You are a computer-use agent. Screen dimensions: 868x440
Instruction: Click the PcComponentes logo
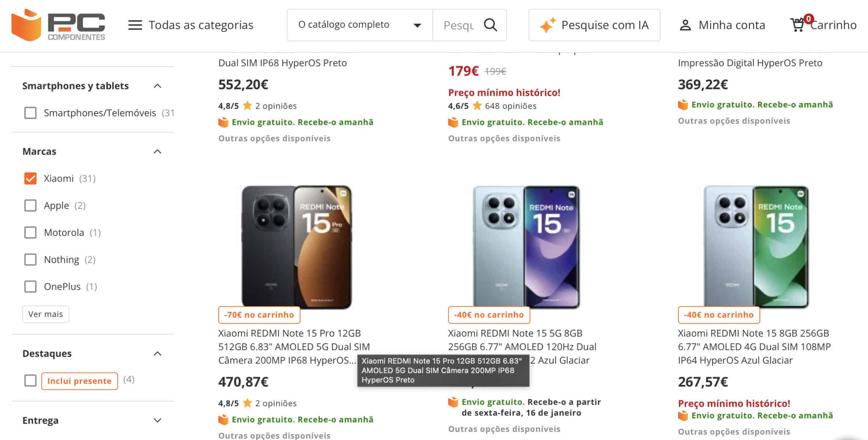[x=58, y=25]
